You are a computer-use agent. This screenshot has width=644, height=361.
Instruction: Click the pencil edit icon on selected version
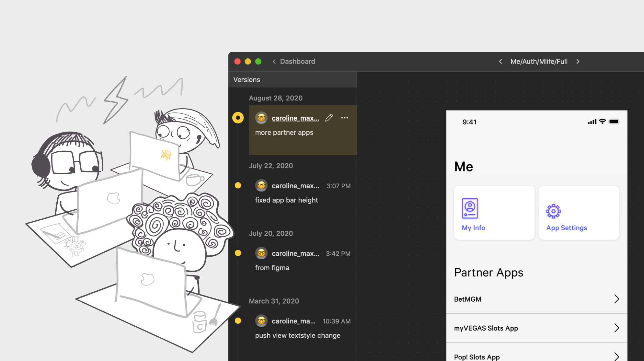click(329, 118)
